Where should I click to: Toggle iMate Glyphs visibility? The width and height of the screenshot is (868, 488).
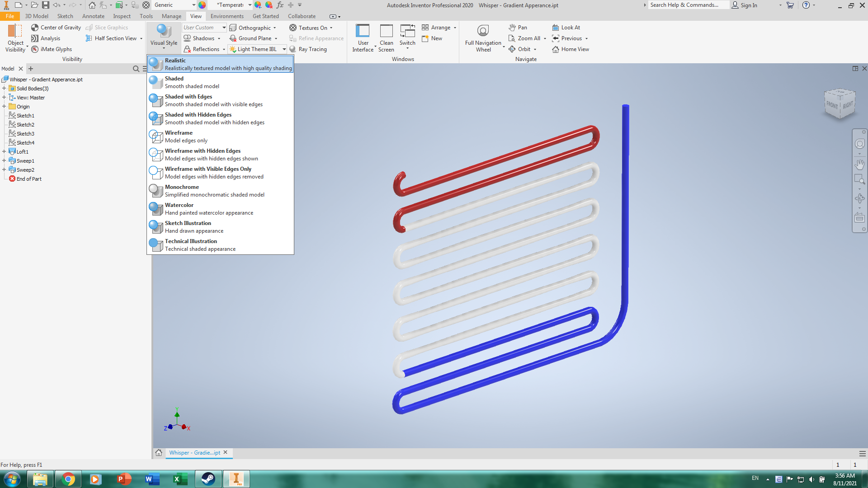pyautogui.click(x=52, y=49)
